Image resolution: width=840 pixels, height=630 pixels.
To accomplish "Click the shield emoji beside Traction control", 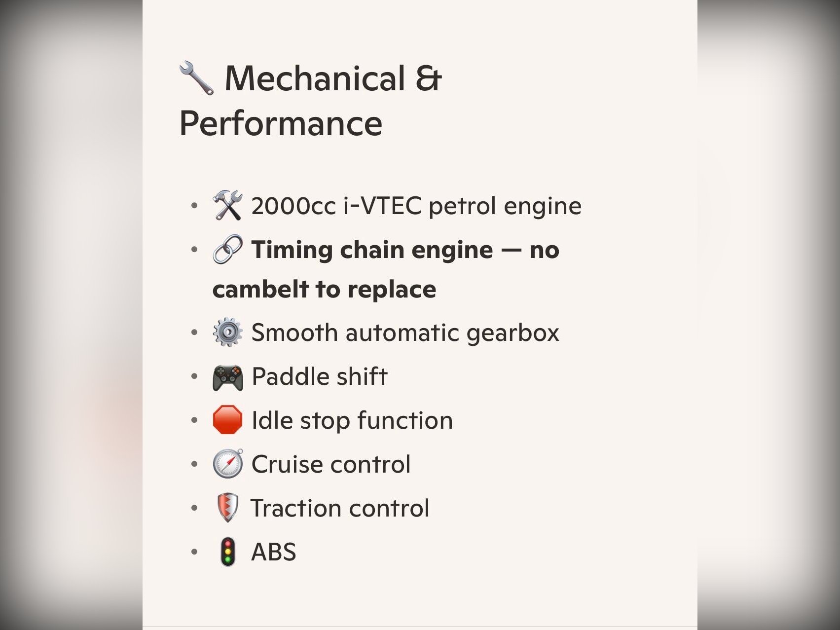I will click(x=227, y=508).
